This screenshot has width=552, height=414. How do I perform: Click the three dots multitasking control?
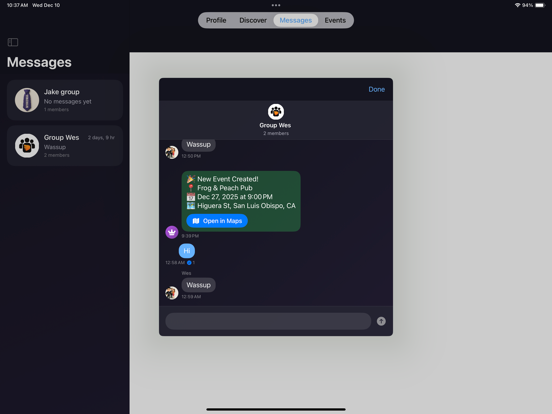(x=276, y=5)
